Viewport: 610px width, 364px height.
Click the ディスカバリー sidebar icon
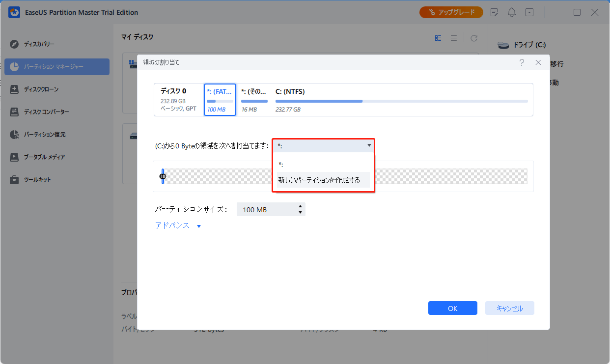(x=15, y=44)
